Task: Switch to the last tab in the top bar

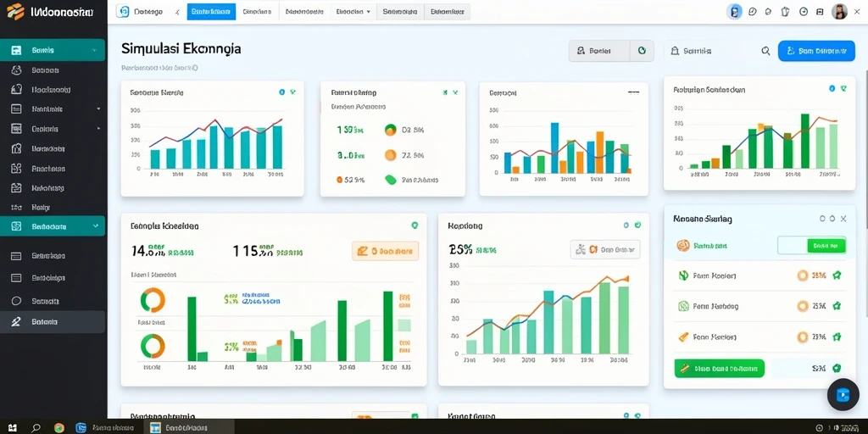Action: point(448,12)
